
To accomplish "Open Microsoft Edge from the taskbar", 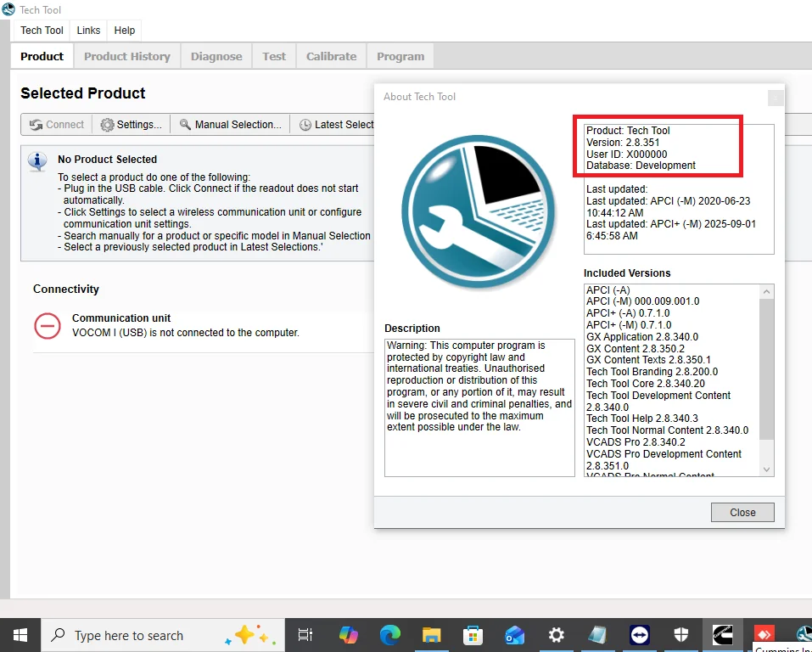I will [389, 635].
